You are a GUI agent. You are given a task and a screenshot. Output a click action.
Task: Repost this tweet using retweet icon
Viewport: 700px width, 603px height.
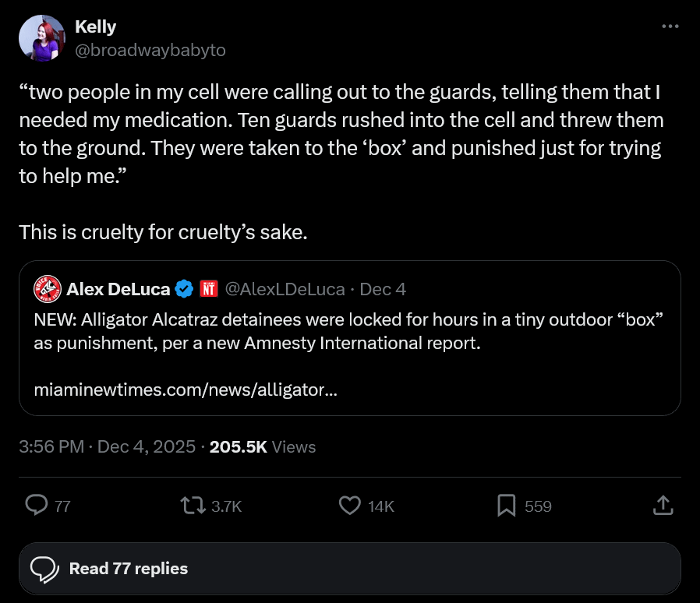pyautogui.click(x=191, y=506)
